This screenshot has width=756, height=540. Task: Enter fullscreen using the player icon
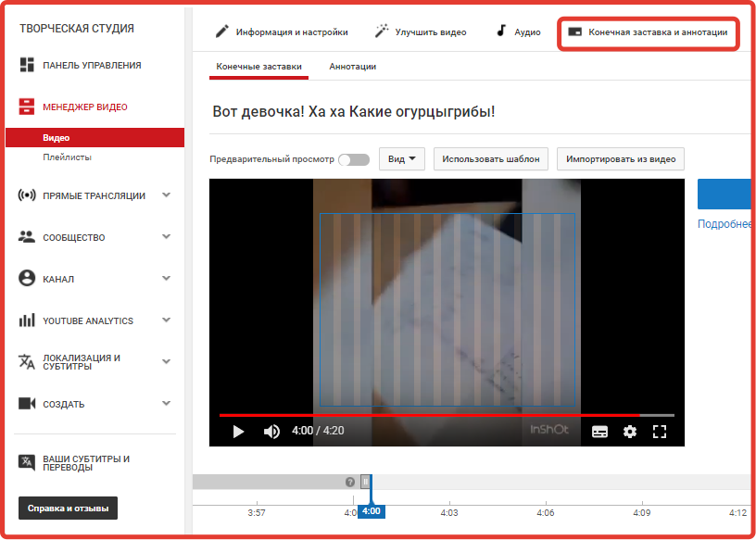coord(659,431)
